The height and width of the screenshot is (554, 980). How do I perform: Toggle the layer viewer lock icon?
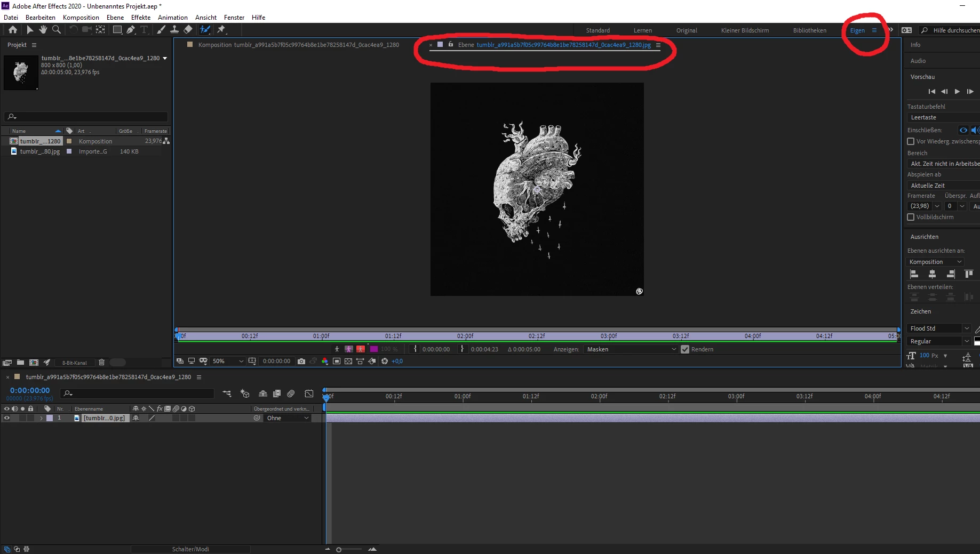tap(451, 44)
